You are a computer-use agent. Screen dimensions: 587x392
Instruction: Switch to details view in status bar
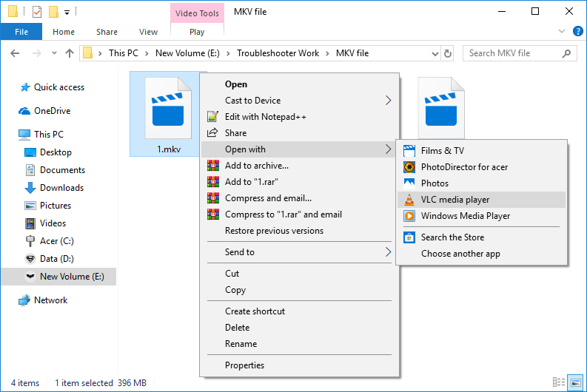point(559,382)
